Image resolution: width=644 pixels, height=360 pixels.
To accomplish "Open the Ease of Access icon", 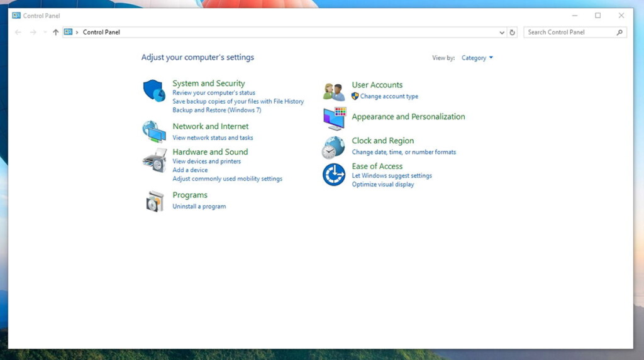I will point(333,175).
